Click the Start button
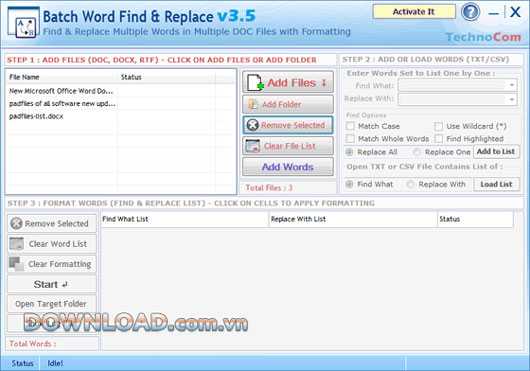Image resolution: width=530 pixels, height=371 pixels. click(52, 284)
